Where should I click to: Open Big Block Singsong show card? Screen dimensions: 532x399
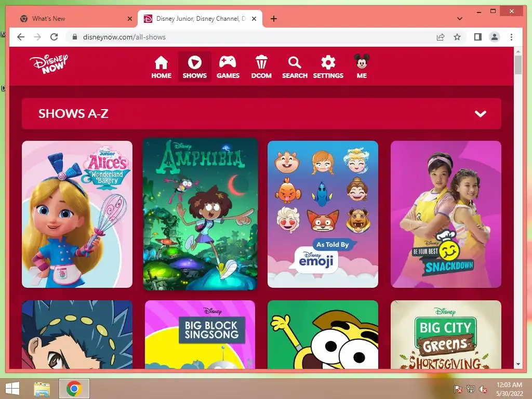tap(200, 335)
